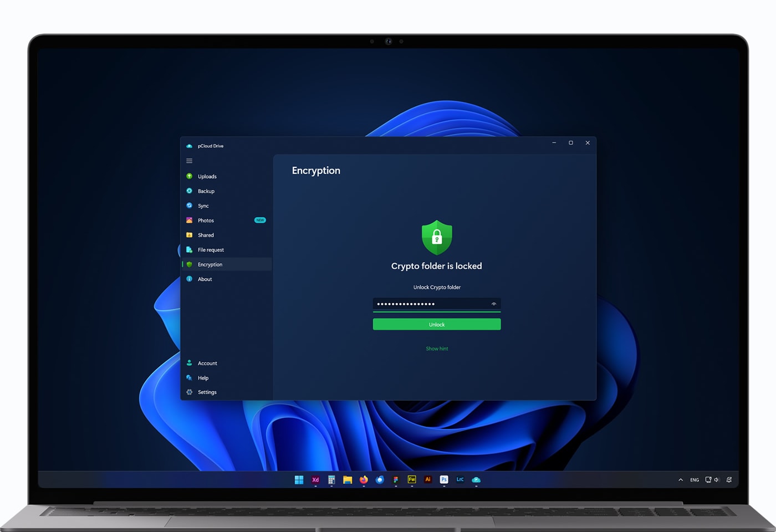Open the ENG language selector
Viewport: 776px width, 532px height.
pyautogui.click(x=694, y=479)
